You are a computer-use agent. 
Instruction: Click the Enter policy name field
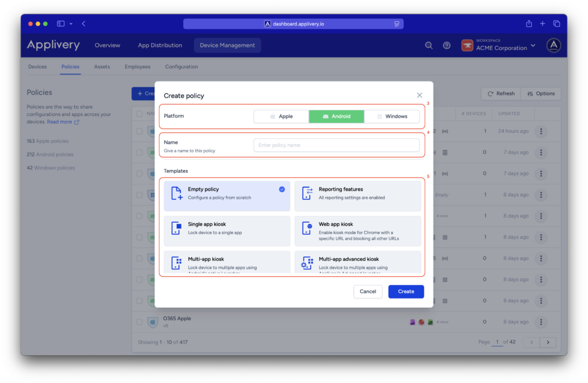336,145
